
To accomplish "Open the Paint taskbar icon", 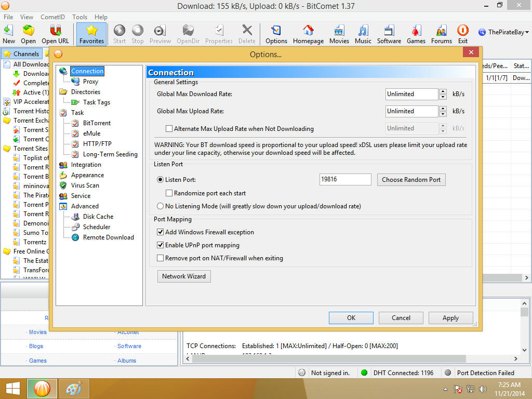I will coord(74,389).
